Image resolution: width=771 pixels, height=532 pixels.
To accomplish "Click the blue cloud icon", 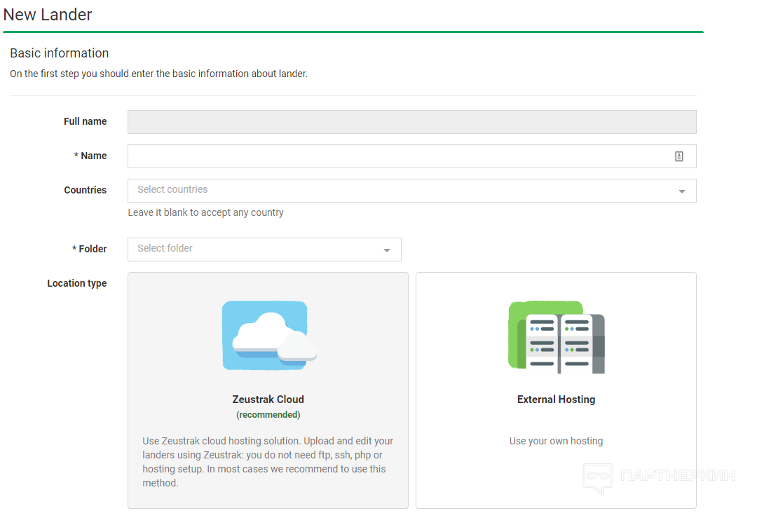I will [x=269, y=335].
